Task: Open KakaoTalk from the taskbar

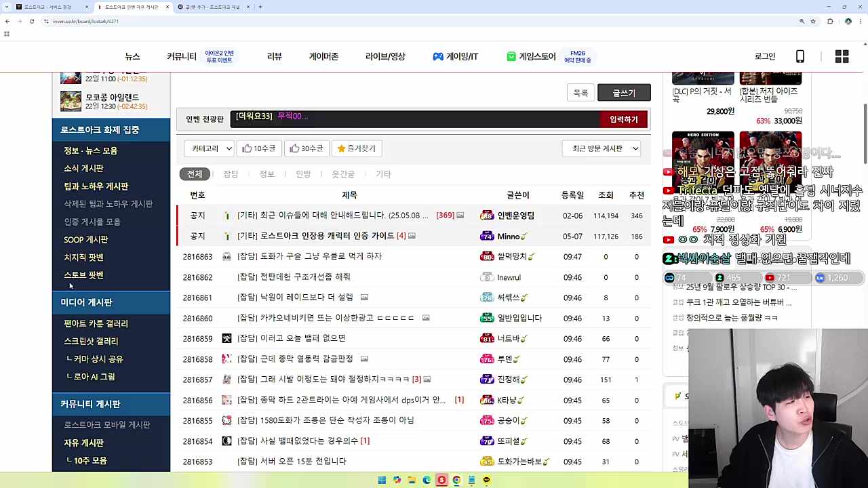Action: 486,480
